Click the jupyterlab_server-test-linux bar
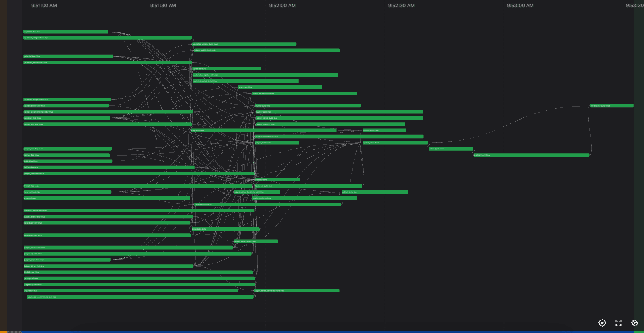644x333 pixels. click(107, 63)
